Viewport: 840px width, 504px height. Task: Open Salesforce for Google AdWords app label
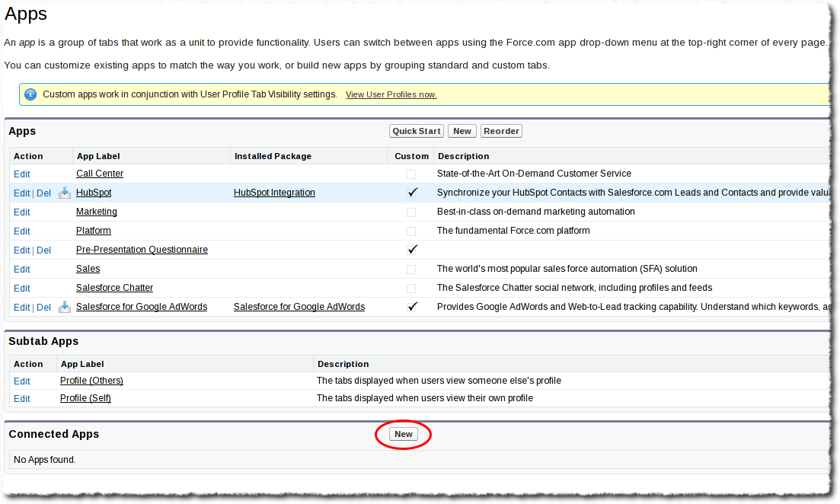[142, 307]
